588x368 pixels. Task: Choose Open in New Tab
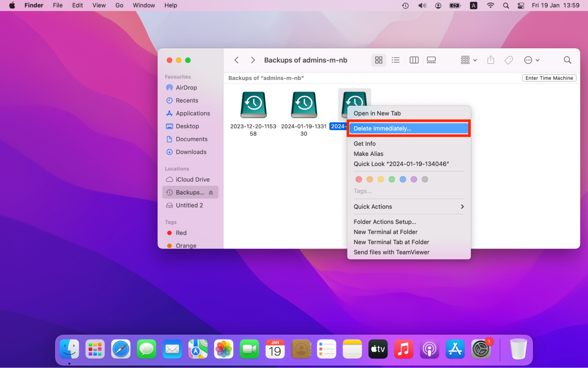(x=409, y=113)
